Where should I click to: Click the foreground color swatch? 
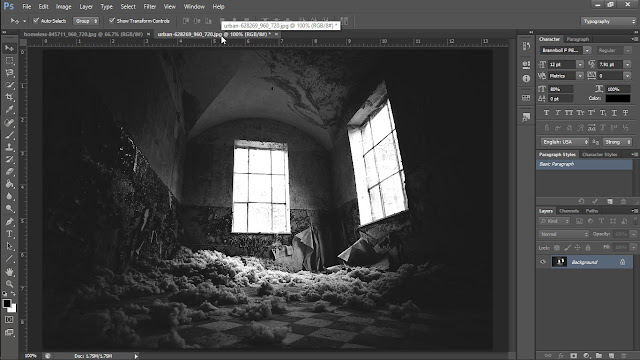[7, 303]
